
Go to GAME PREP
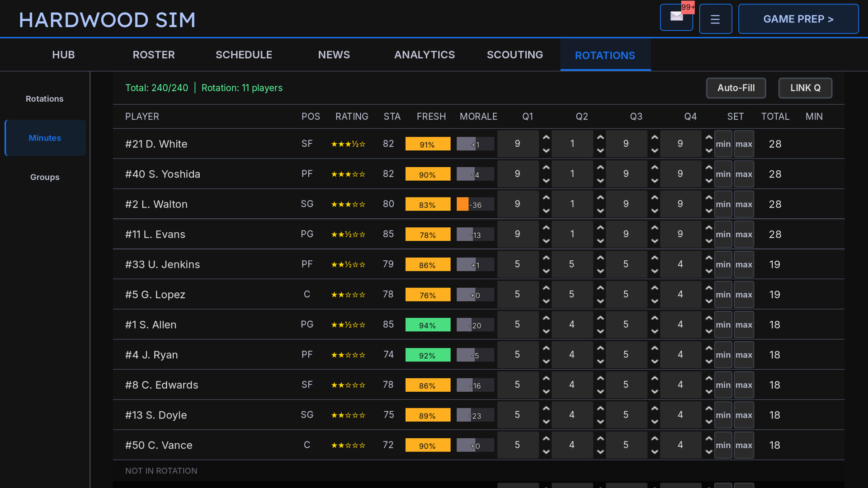[798, 19]
